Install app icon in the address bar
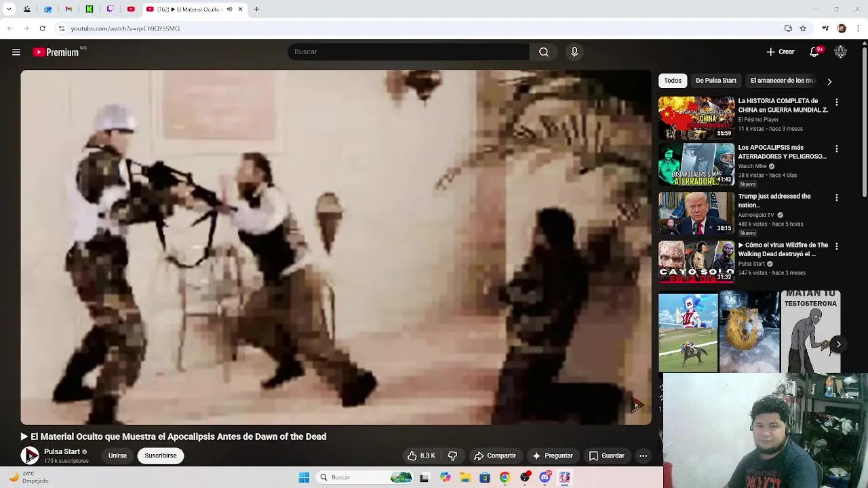The image size is (868, 488). point(788,28)
